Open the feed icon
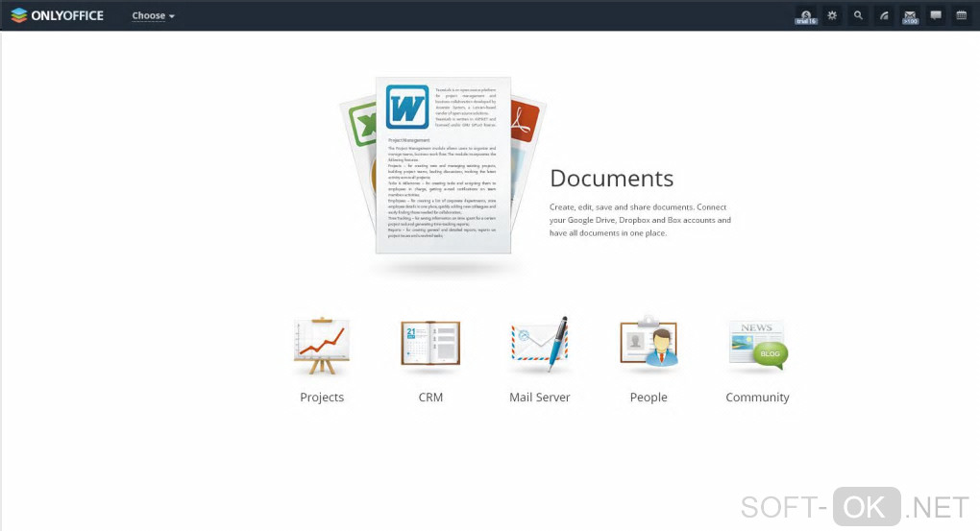 [884, 15]
